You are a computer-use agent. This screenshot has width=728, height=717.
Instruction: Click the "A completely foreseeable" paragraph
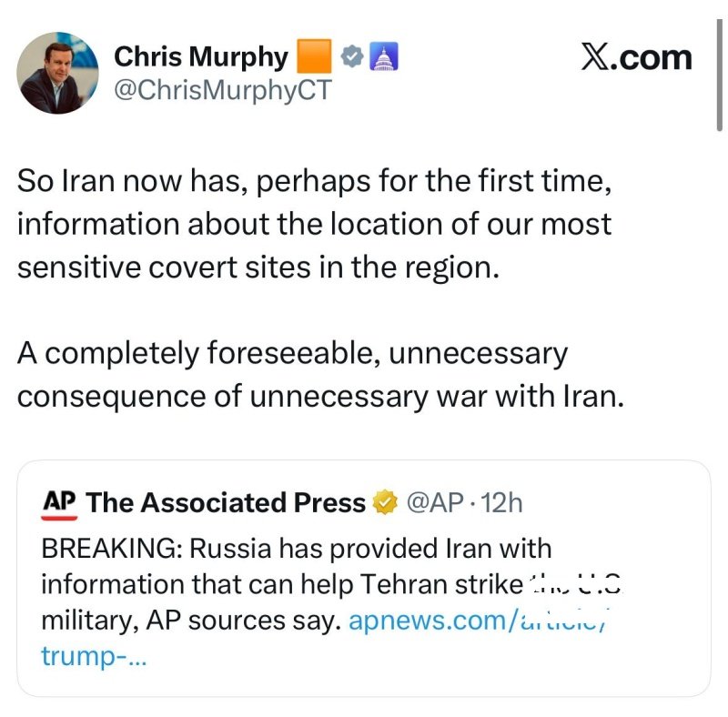(320, 375)
